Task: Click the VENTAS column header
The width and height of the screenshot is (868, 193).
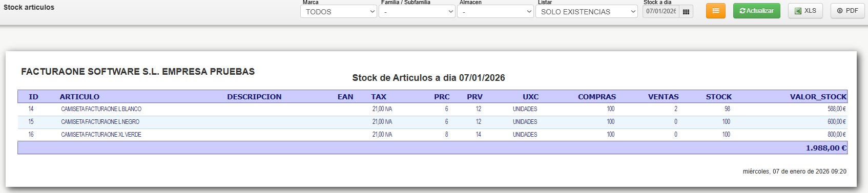Action: pyautogui.click(x=663, y=97)
